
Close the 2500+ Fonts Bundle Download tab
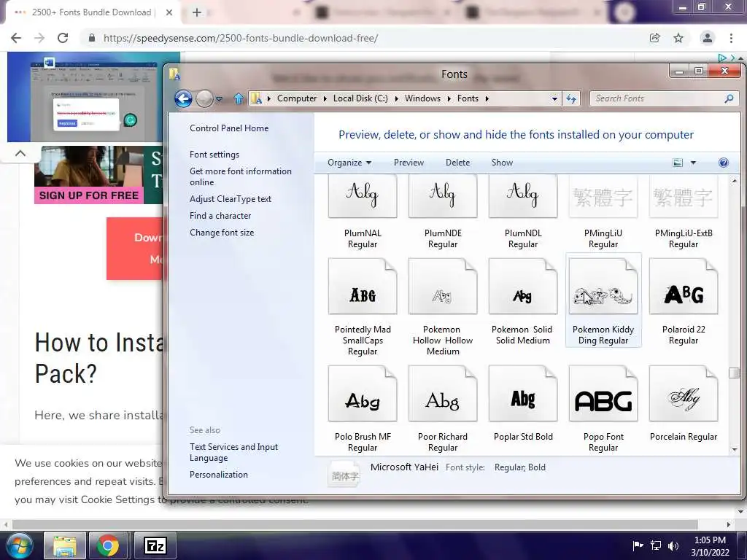pos(169,12)
